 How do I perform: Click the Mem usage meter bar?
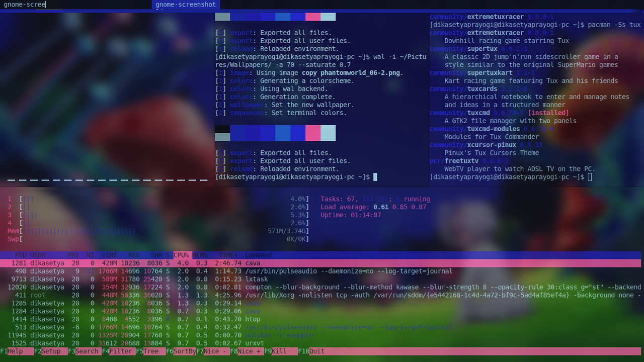[75, 231]
